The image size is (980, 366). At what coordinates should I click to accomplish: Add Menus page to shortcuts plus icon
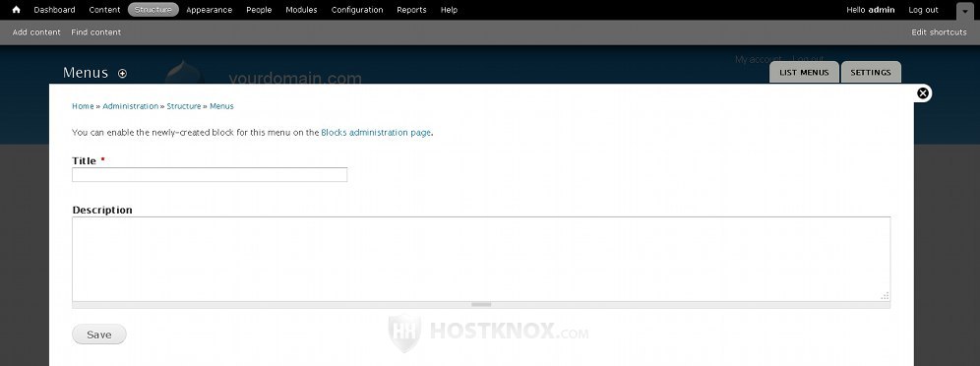pos(122,73)
